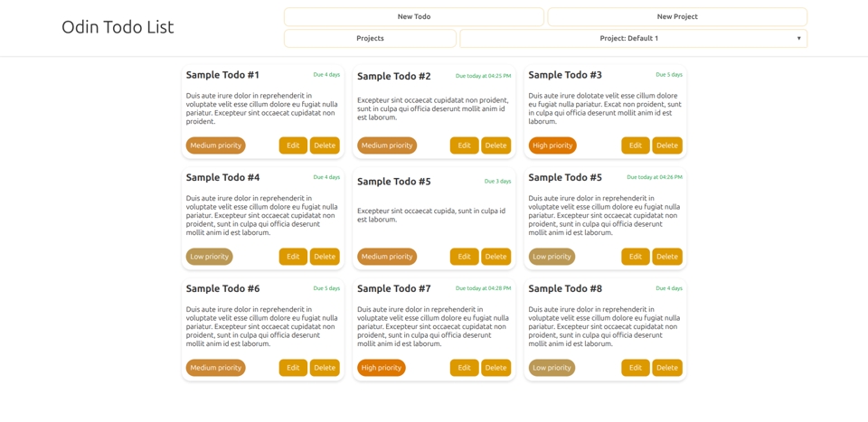Click Medium priority badge on Sample Todo #6
The image size is (868, 422).
(215, 368)
